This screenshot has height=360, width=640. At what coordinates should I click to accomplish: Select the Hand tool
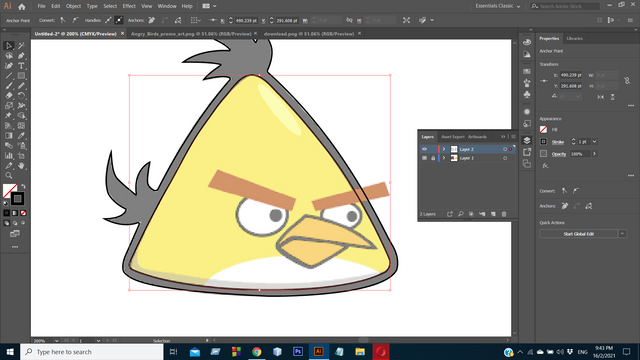[21, 166]
